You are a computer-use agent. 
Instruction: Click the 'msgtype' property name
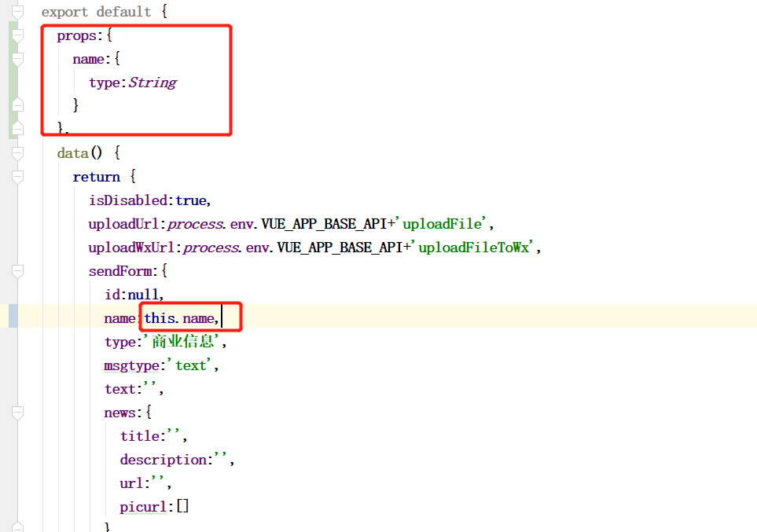[131, 366]
